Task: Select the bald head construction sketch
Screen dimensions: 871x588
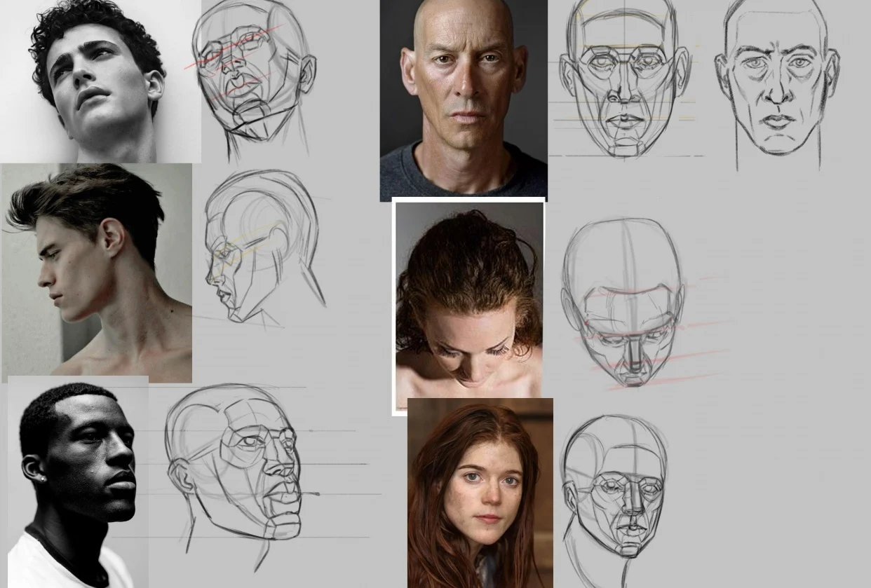Action: tap(626, 81)
